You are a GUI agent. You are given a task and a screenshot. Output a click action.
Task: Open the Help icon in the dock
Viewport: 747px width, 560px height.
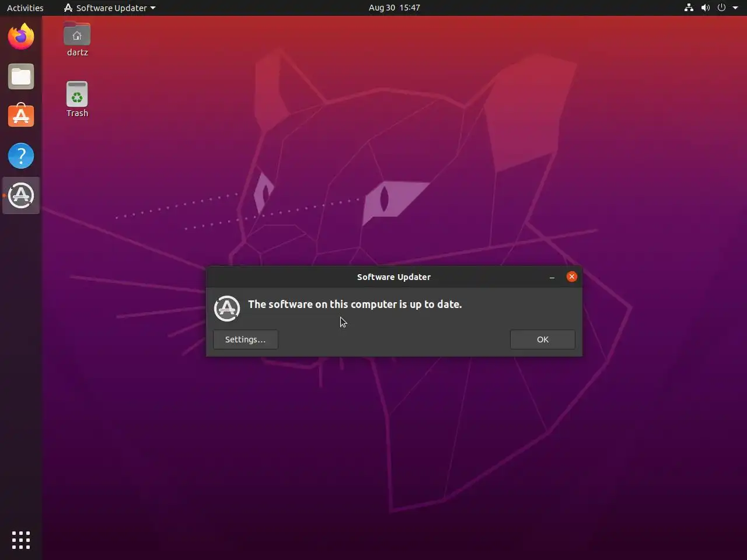[21, 156]
